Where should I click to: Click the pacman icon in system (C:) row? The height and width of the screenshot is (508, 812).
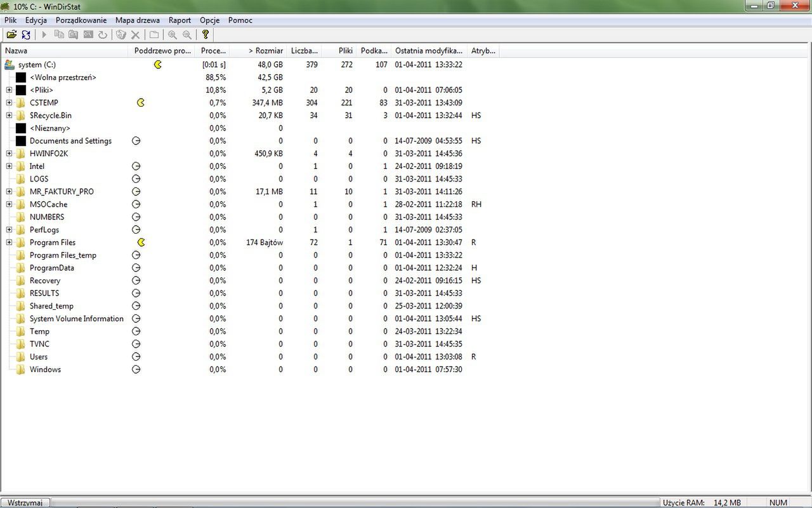click(x=157, y=64)
